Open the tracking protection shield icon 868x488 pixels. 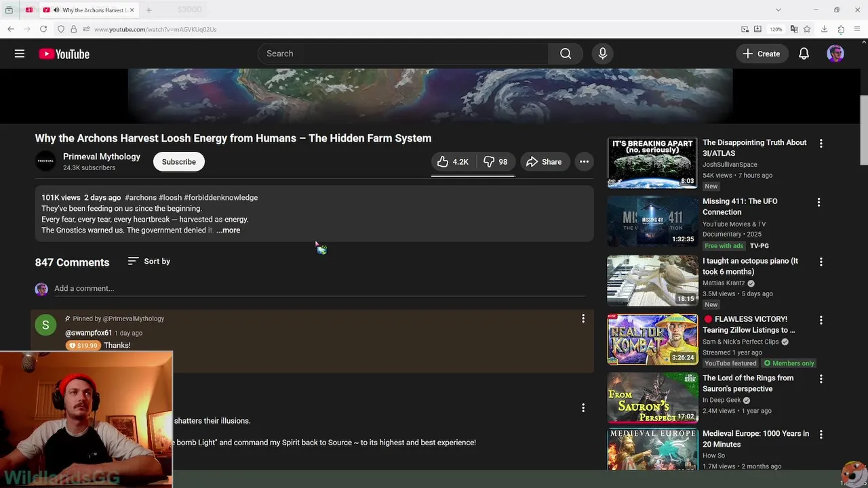pos(61,29)
